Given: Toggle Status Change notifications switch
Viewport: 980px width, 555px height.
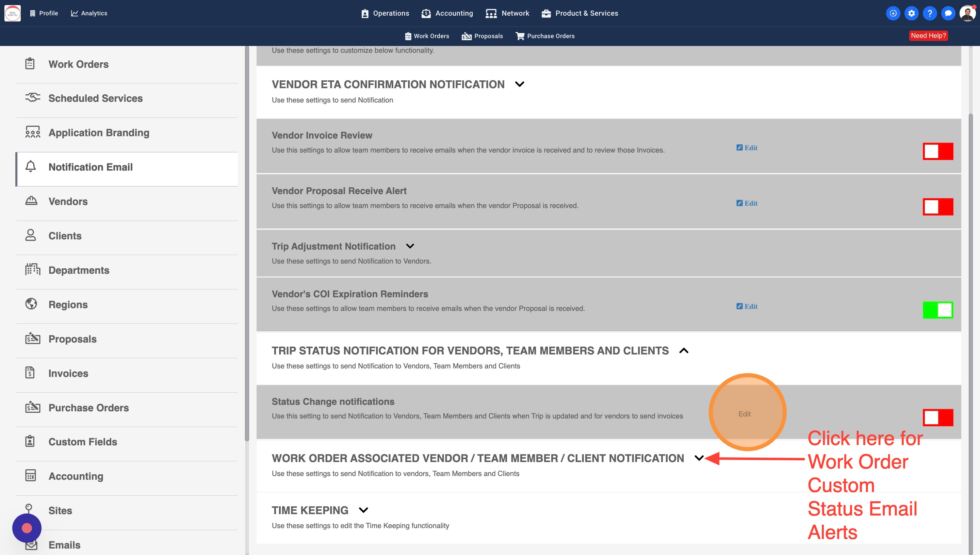Looking at the screenshot, I should click(x=937, y=417).
